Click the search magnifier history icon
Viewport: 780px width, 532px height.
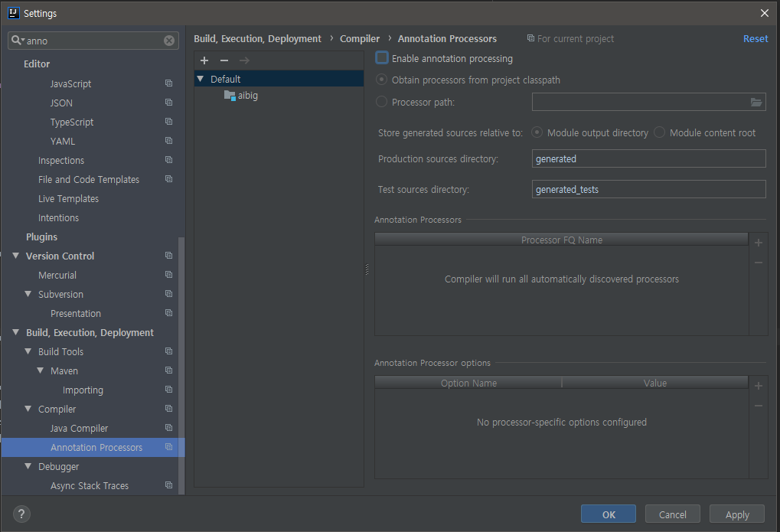18,41
